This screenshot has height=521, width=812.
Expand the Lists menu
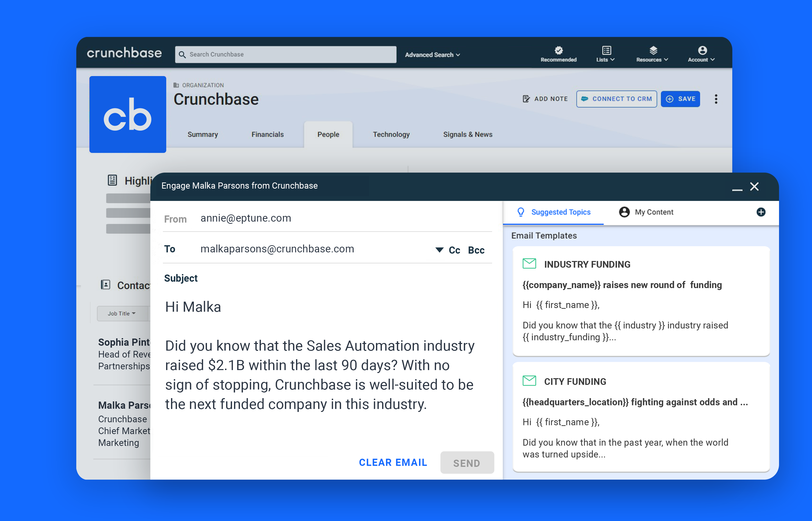tap(606, 54)
